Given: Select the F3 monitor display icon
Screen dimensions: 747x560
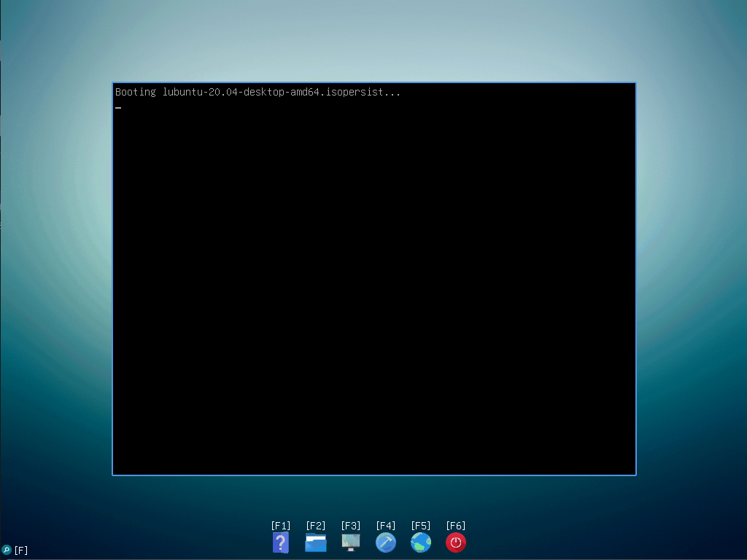Looking at the screenshot, I should point(351,542).
